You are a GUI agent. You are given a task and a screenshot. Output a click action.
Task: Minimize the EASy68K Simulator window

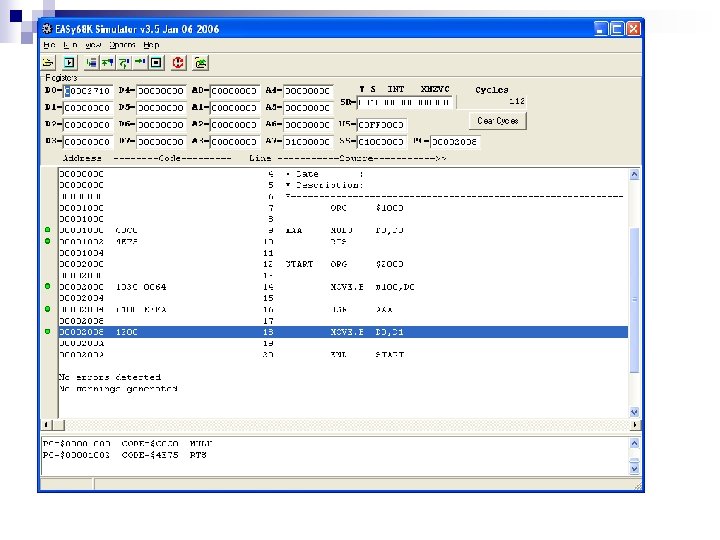pos(600,29)
